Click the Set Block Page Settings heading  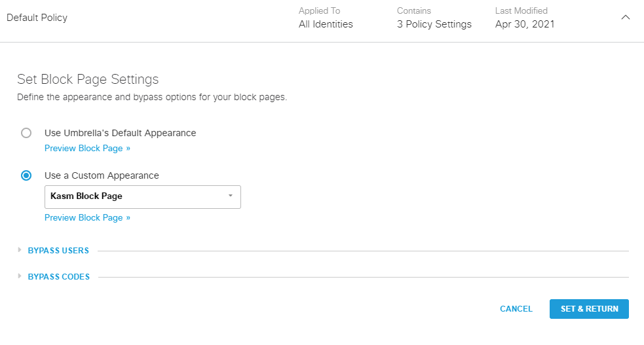(88, 80)
